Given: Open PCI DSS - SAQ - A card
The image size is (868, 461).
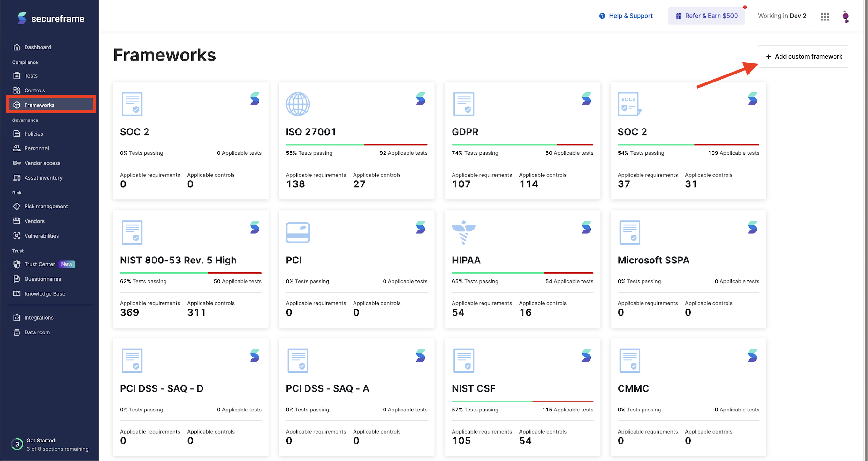Looking at the screenshot, I should pyautogui.click(x=356, y=397).
